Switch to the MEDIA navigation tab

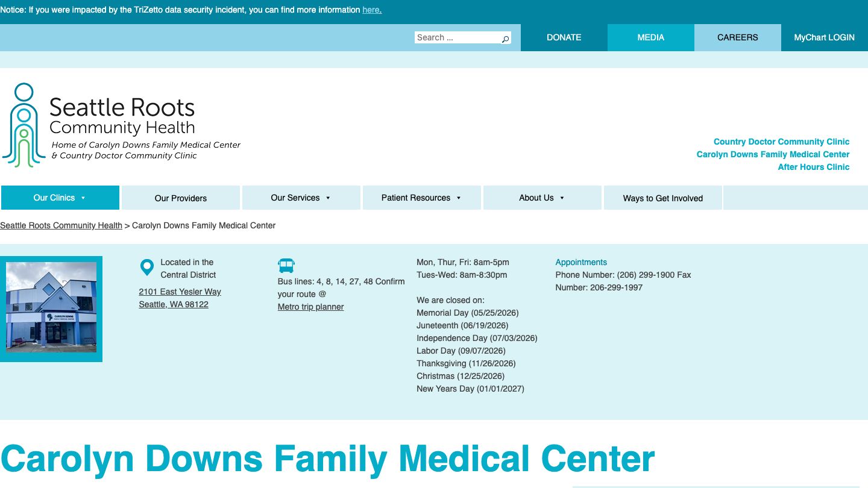pyautogui.click(x=650, y=37)
